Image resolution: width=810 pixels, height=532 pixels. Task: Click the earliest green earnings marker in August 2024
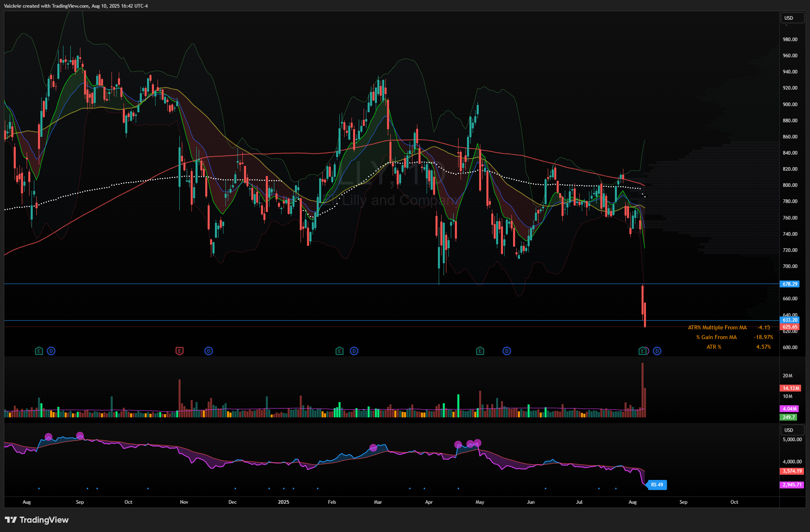coord(39,351)
